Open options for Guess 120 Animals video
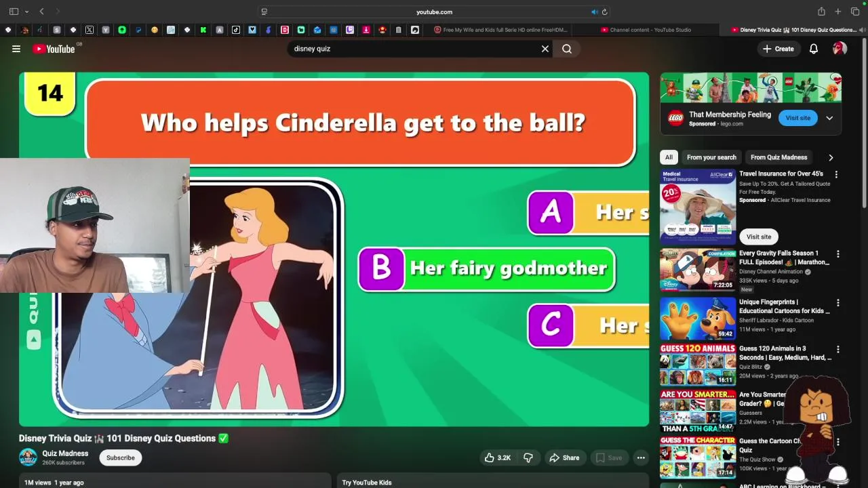868x488 pixels. (x=838, y=350)
